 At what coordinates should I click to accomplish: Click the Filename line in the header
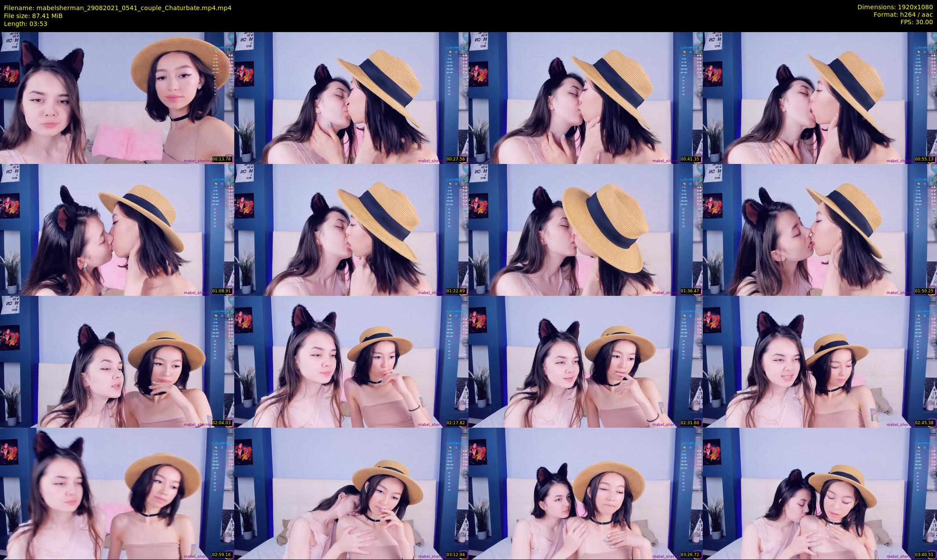[x=118, y=8]
